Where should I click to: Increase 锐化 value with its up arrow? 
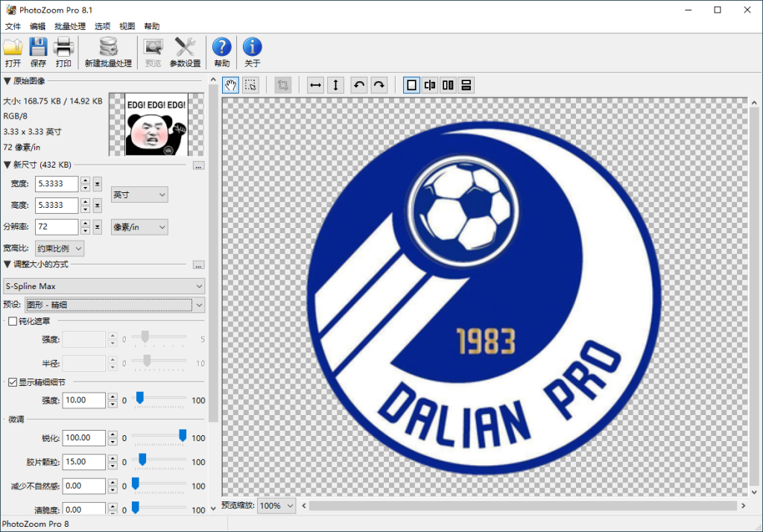[113, 434]
